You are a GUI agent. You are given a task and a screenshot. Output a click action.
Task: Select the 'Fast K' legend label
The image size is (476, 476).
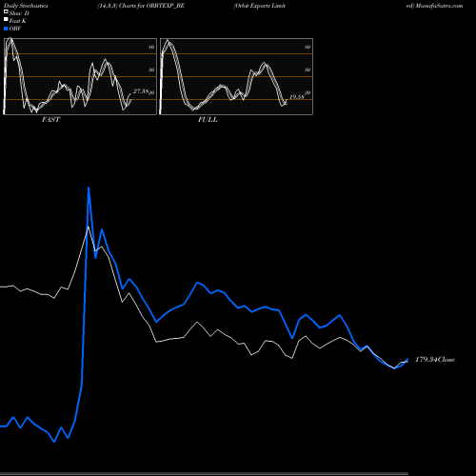tap(18, 21)
